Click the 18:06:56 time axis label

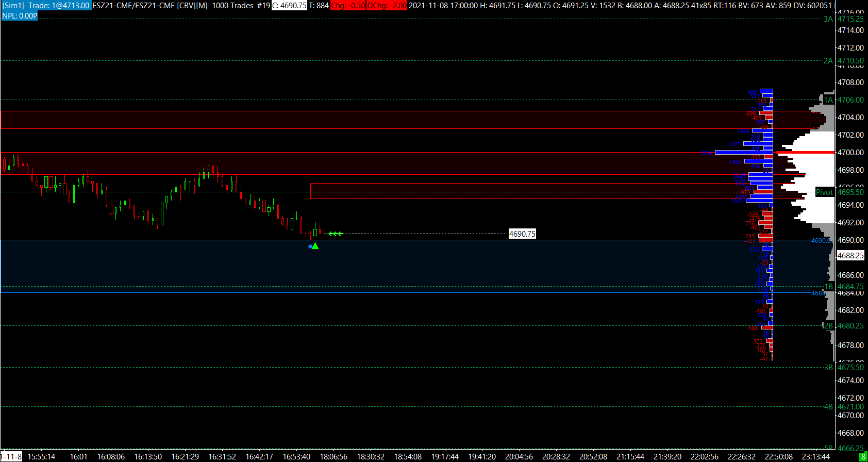333,456
